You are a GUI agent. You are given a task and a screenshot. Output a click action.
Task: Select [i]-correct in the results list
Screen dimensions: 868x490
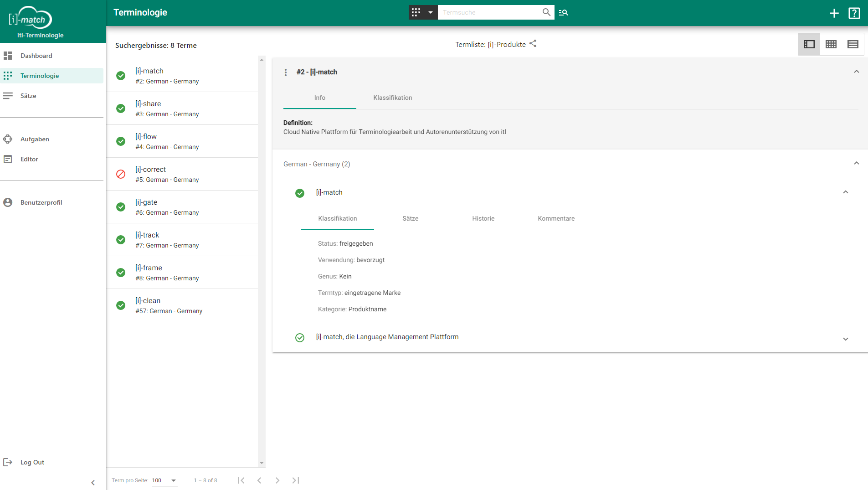pyautogui.click(x=182, y=174)
